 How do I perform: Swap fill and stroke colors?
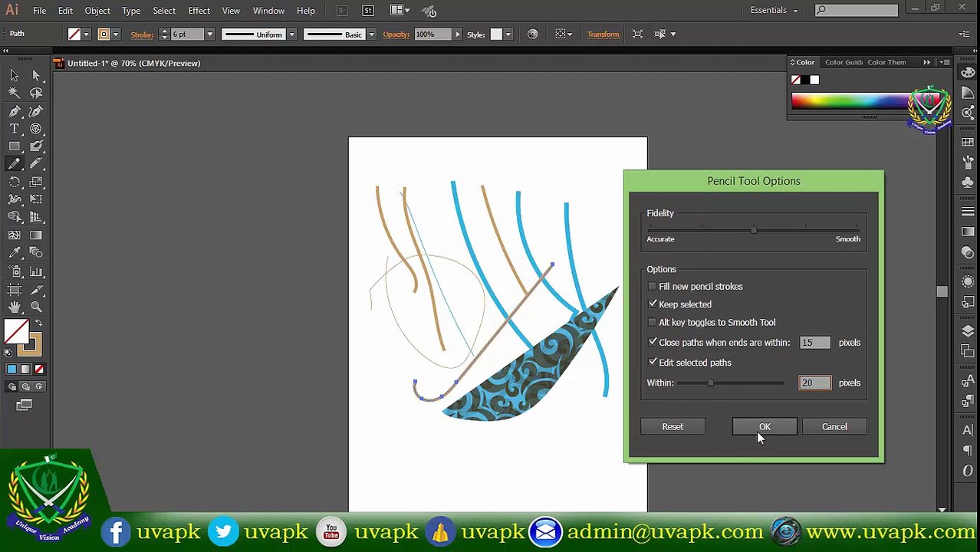point(38,324)
